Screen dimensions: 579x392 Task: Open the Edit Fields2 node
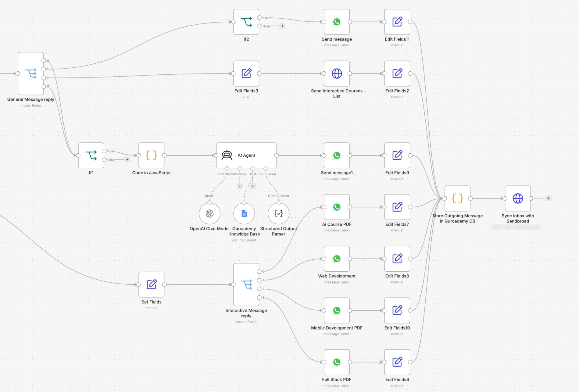[x=397, y=73]
